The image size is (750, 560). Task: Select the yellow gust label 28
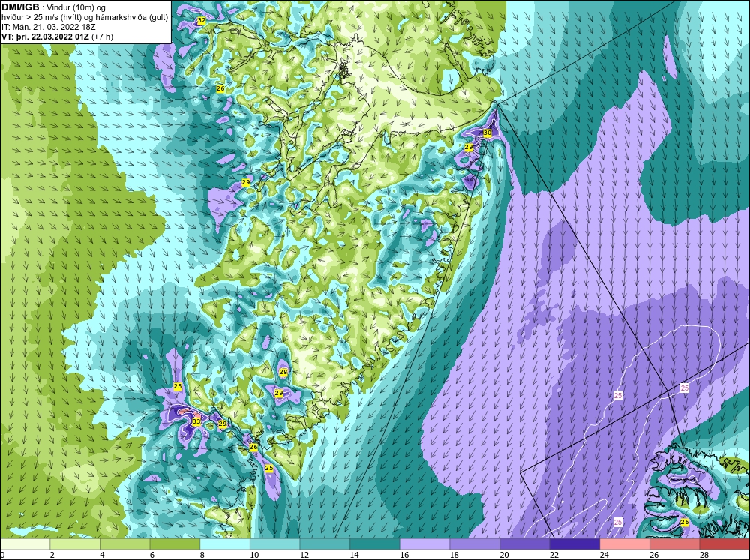coord(283,372)
